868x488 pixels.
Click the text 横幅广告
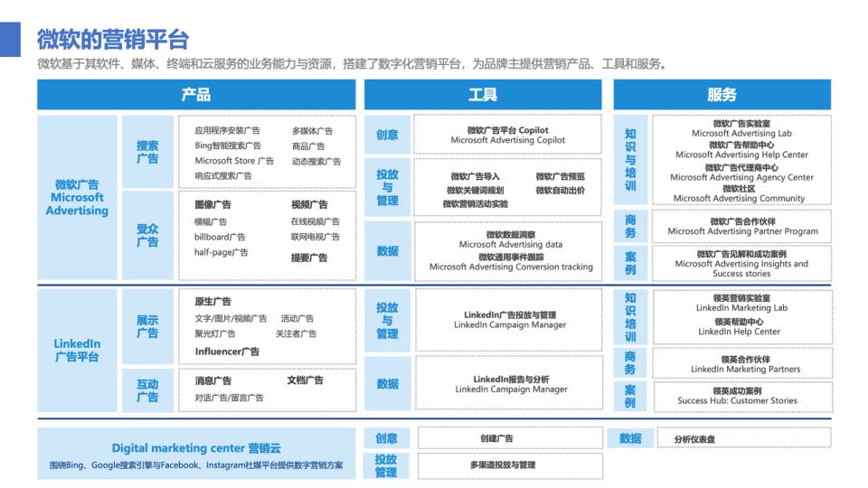coord(211,222)
